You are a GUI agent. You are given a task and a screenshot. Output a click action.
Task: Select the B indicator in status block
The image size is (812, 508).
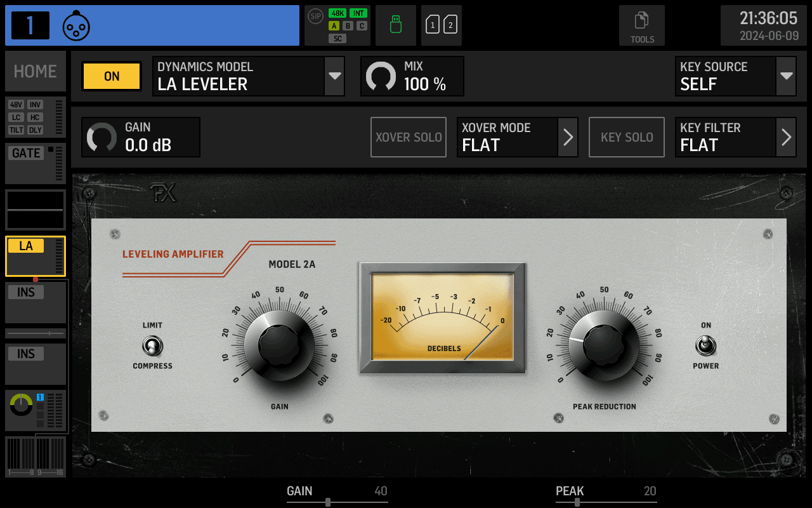tap(348, 26)
